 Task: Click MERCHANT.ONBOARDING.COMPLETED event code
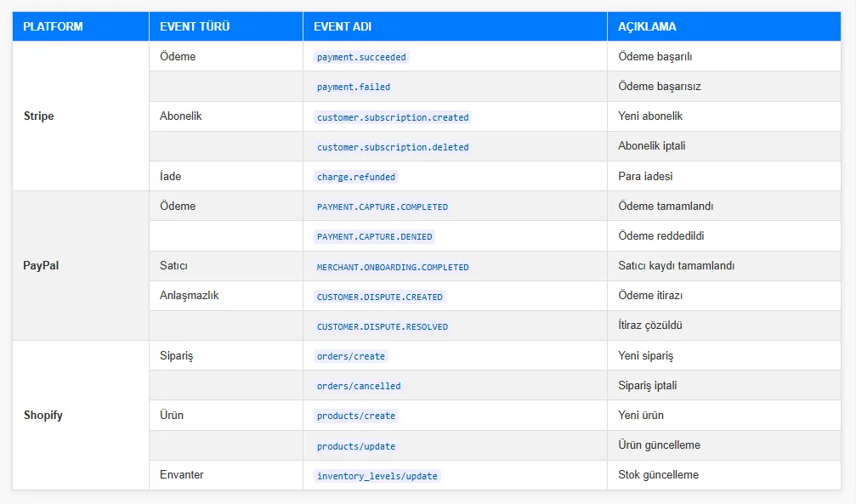393,267
